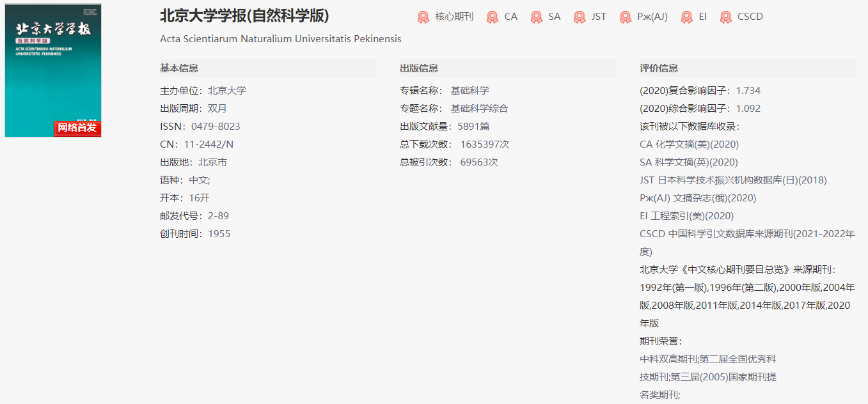
Task: Click the CSCD badge label
Action: pos(750,17)
